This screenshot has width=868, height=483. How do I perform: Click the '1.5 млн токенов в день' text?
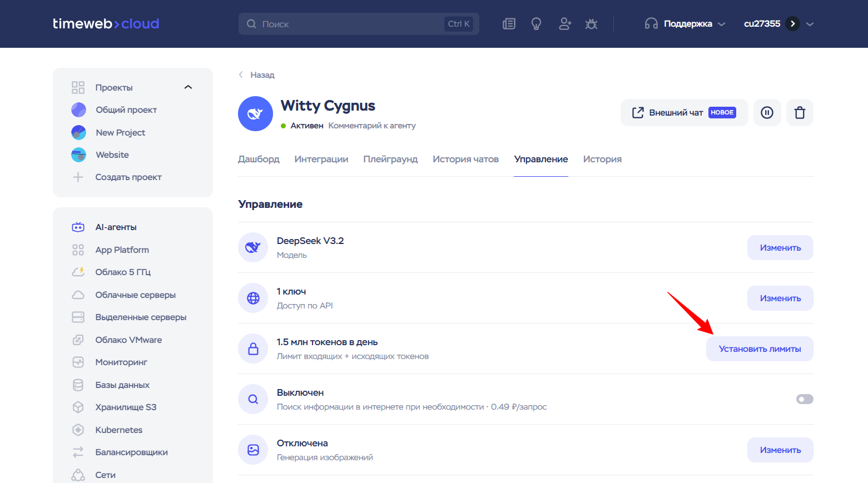[327, 342]
